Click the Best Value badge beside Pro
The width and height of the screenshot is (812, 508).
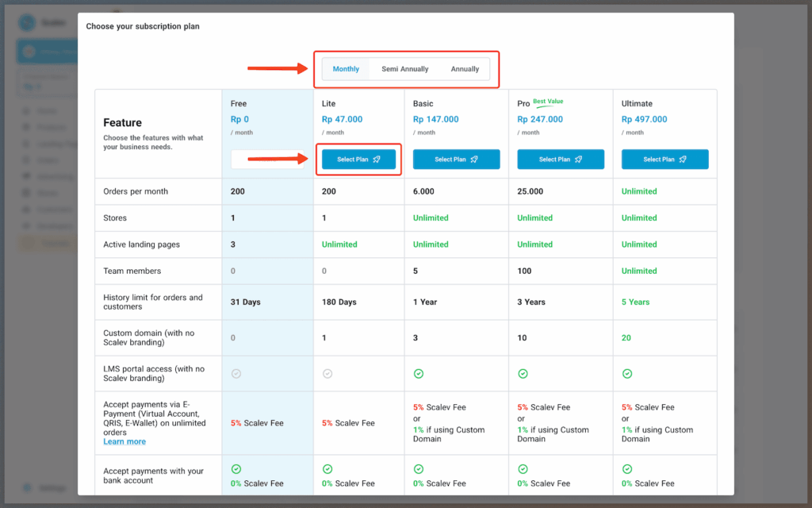pos(550,102)
